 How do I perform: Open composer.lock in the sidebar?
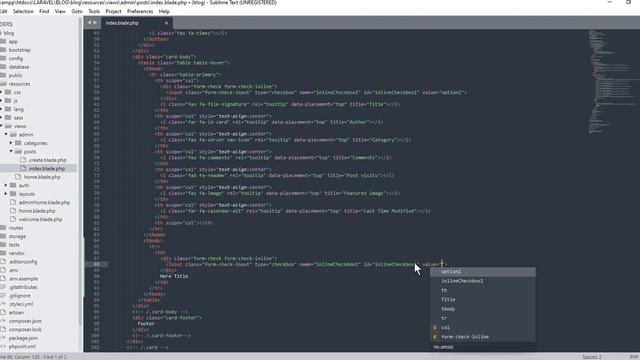pyautogui.click(x=25, y=329)
